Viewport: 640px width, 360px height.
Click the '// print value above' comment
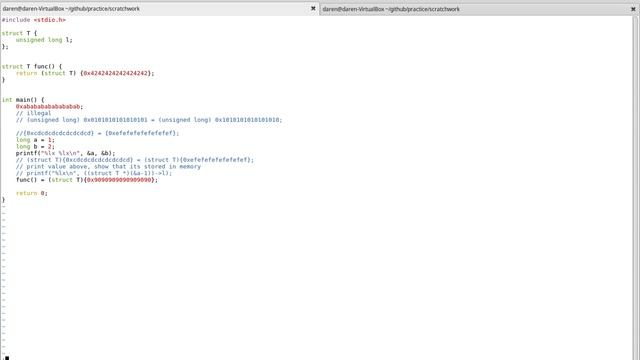(x=108, y=167)
